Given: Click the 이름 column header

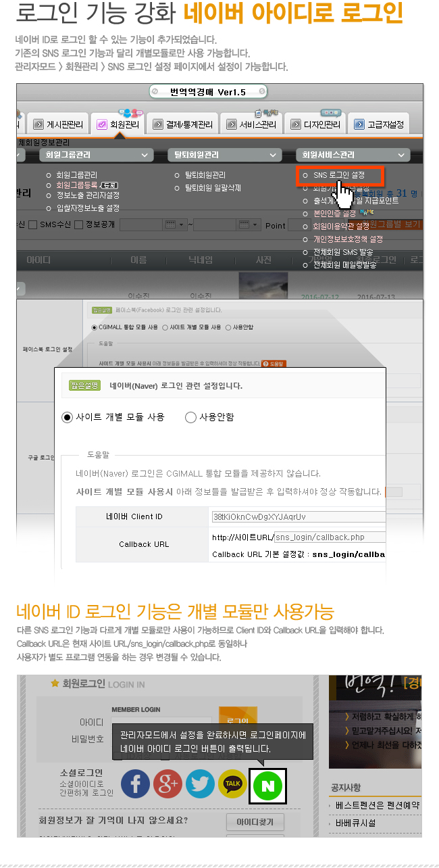Looking at the screenshot, I should pos(138,260).
